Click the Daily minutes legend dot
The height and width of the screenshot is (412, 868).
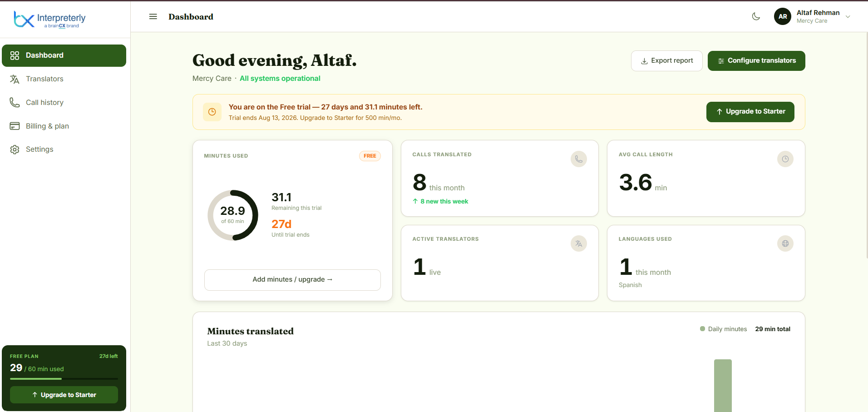pos(703,329)
